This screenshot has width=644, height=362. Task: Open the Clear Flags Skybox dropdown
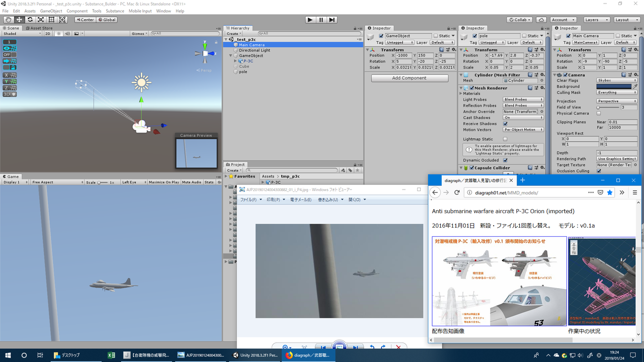pyautogui.click(x=616, y=80)
